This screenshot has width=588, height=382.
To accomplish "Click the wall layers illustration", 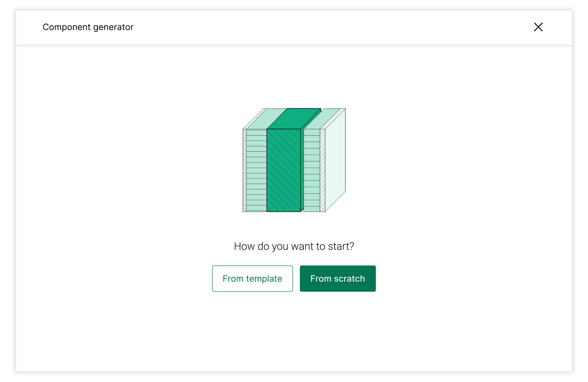I will [294, 160].
